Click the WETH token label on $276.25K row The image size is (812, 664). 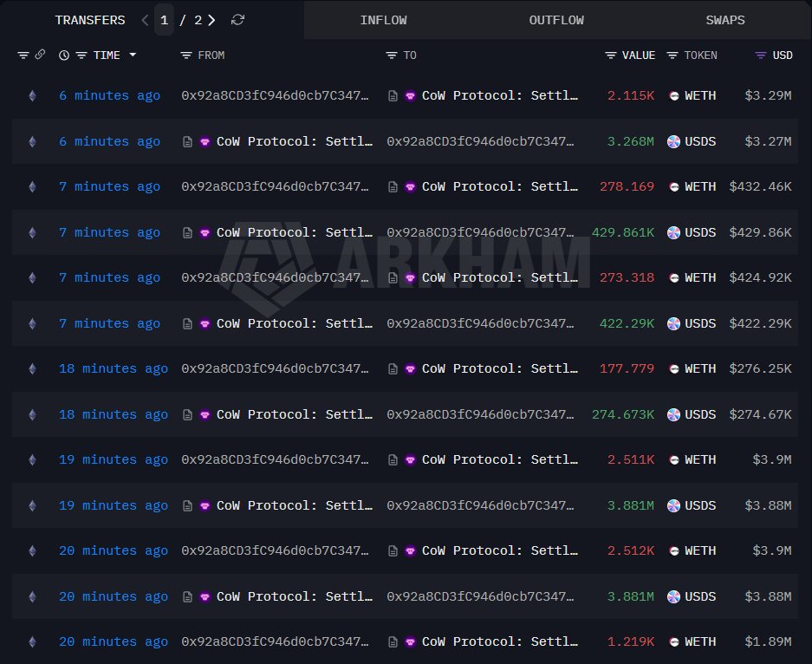point(700,368)
